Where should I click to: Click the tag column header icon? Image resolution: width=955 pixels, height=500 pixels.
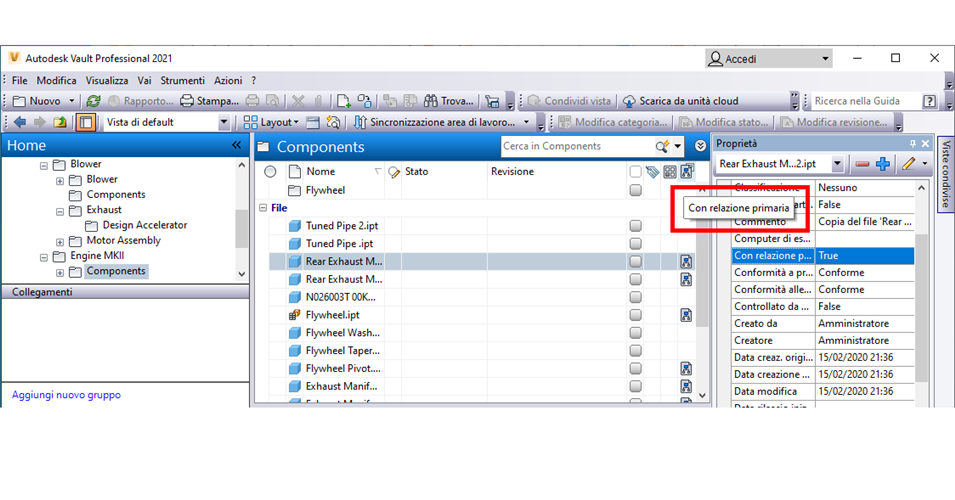(652, 172)
